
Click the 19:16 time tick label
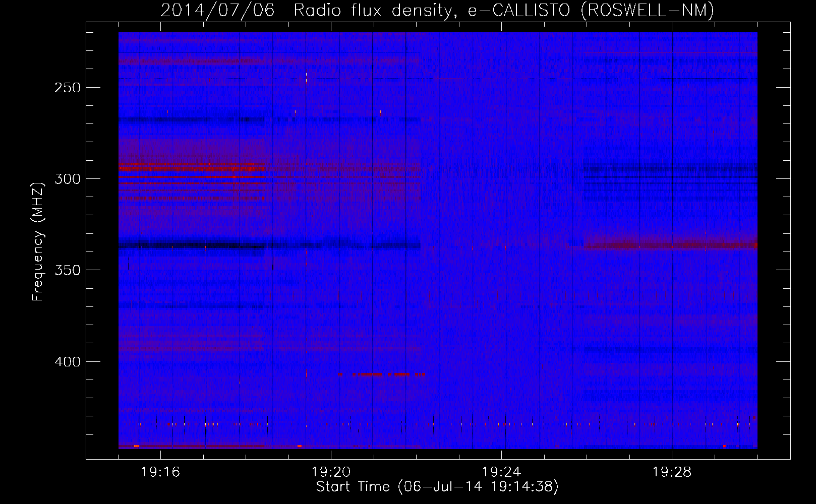click(160, 472)
